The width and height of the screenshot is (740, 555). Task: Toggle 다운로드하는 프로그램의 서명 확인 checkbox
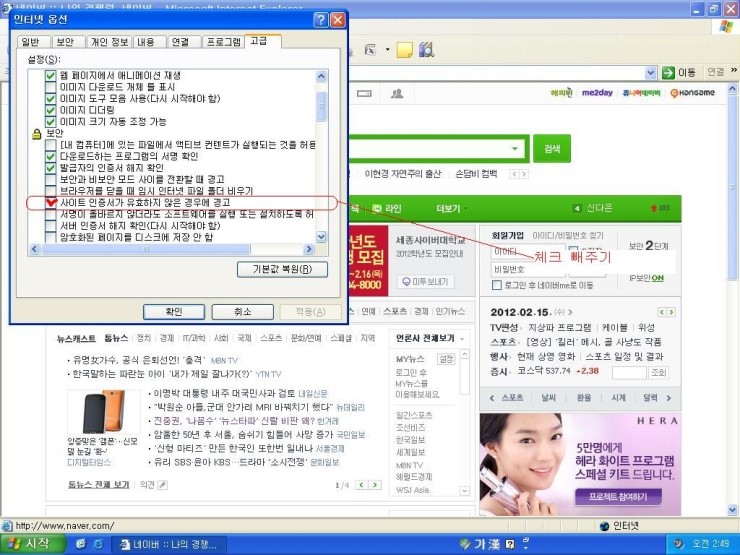50,156
